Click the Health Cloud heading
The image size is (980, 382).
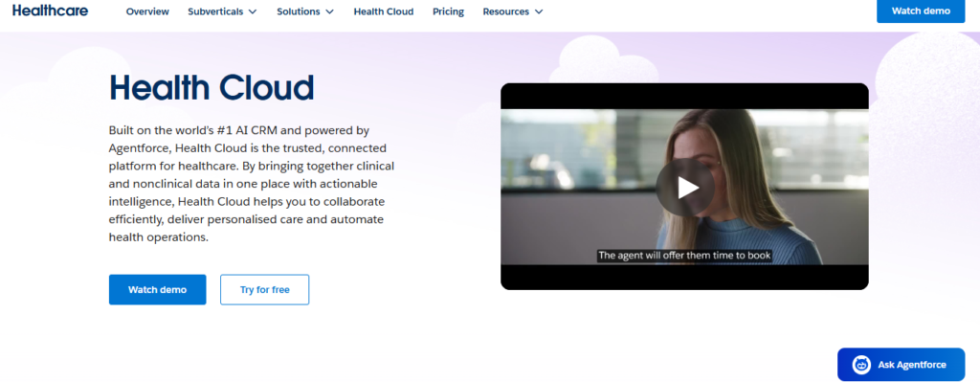click(x=212, y=87)
